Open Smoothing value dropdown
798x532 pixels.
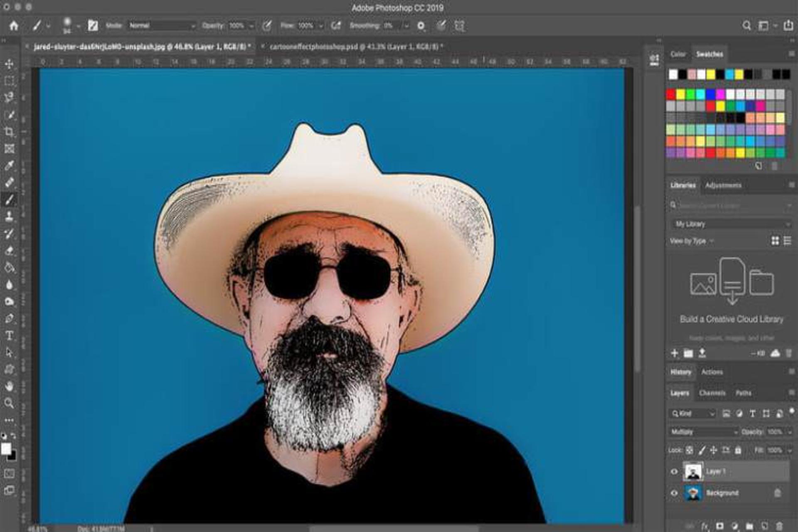click(406, 26)
